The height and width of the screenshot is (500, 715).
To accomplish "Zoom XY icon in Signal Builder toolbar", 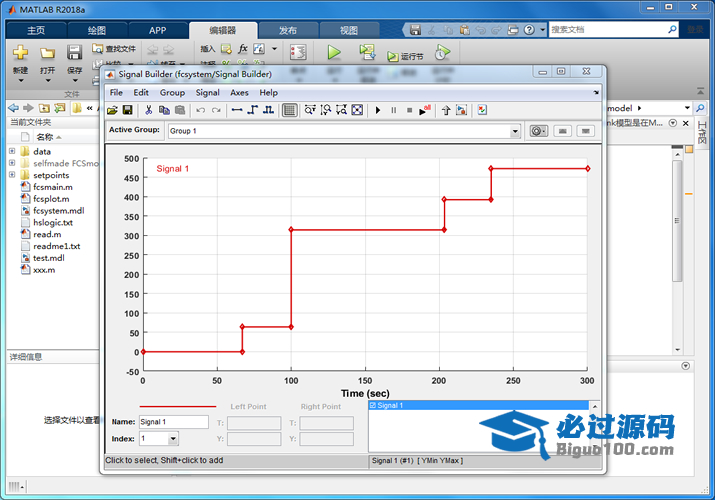I will pos(342,110).
